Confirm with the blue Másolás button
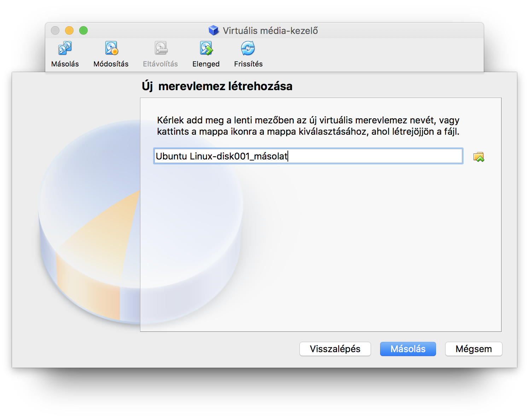This screenshot has width=529, height=420. tap(408, 349)
